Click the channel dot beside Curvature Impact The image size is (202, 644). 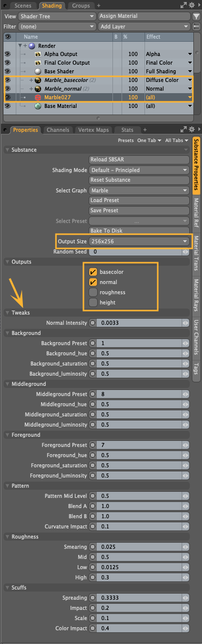coord(93,526)
